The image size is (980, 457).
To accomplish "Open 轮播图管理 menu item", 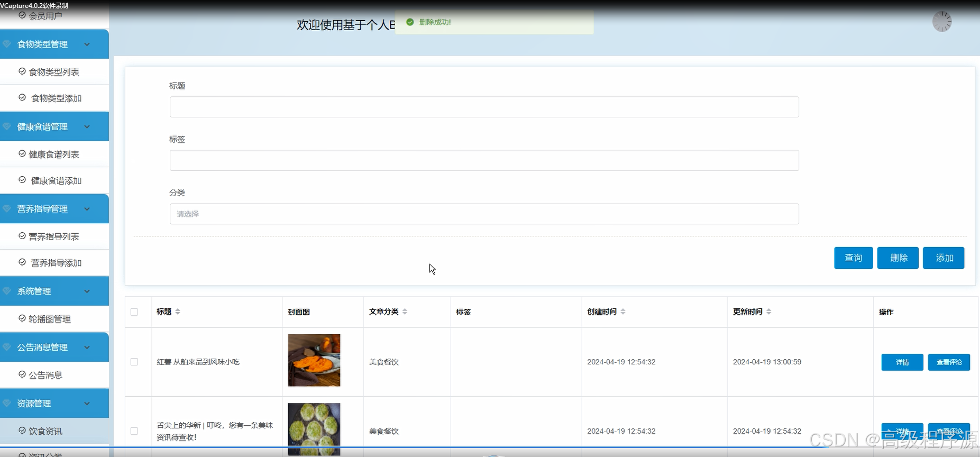I will 54,319.
